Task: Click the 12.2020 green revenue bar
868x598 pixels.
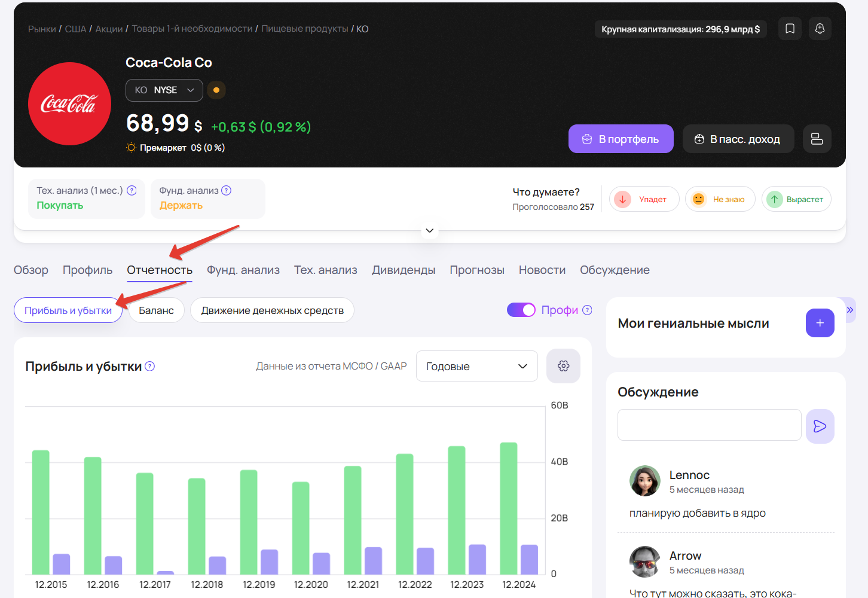Action: 301,528
